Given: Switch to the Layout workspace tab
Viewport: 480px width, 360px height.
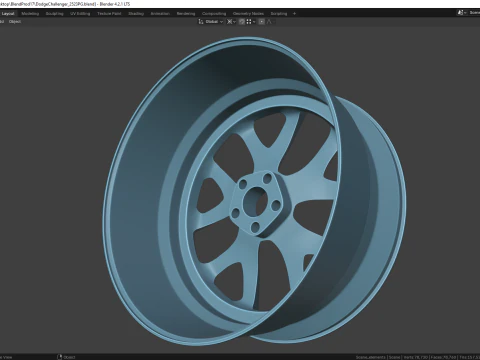Looking at the screenshot, I should pos(8,14).
